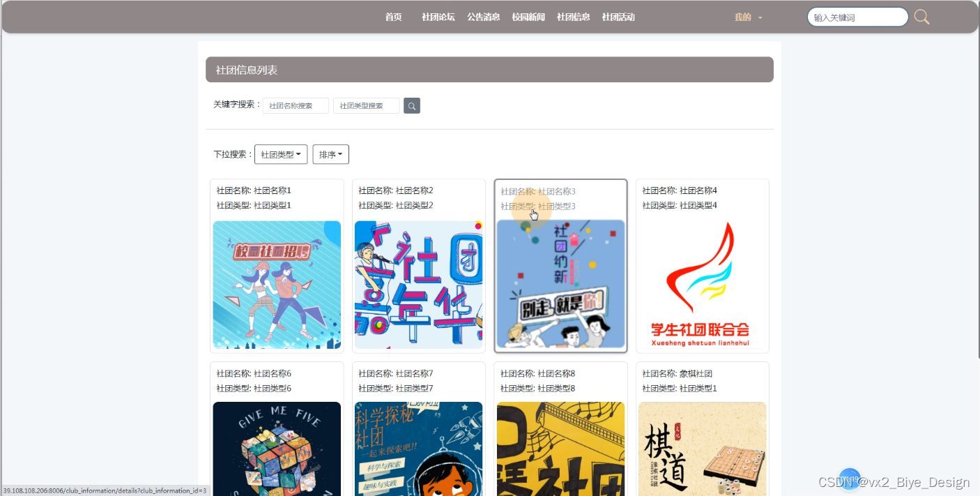
Task: Click text 社团类型: 社团类型7
Action: pos(396,389)
